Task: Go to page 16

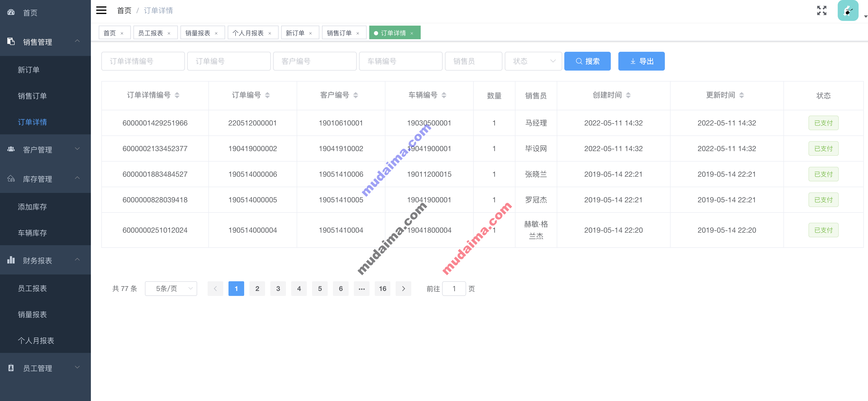Action: (383, 288)
